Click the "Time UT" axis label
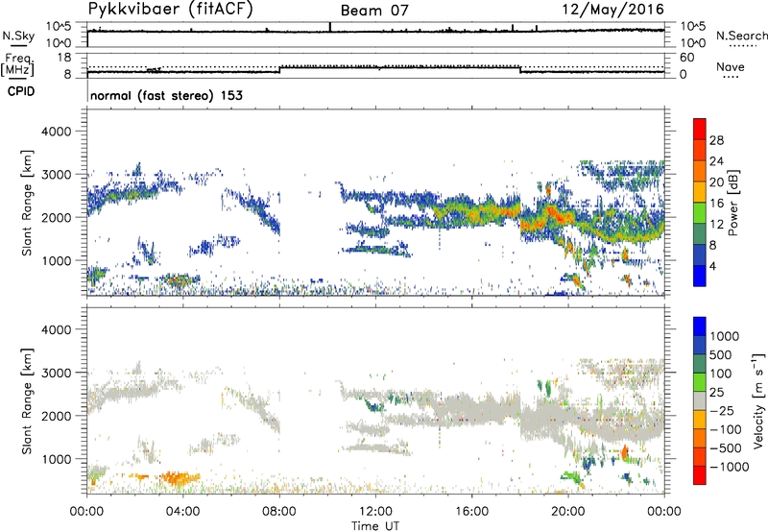The height and width of the screenshot is (532, 768). point(375,526)
